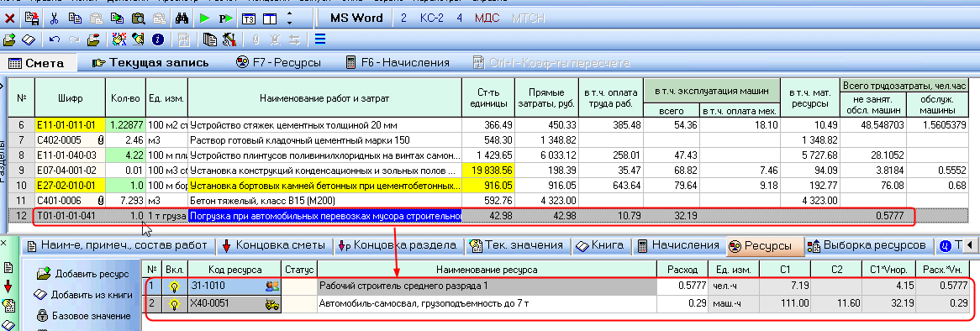Click the workers icon in 31-1010 cell
The height and width of the screenshot is (331, 980).
pos(272,286)
